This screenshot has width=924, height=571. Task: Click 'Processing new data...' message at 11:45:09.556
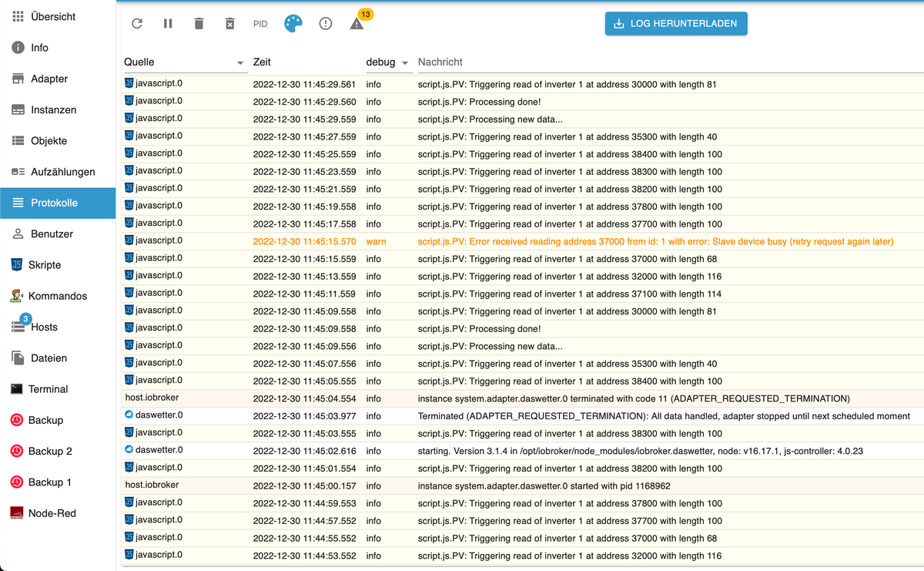tap(490, 346)
